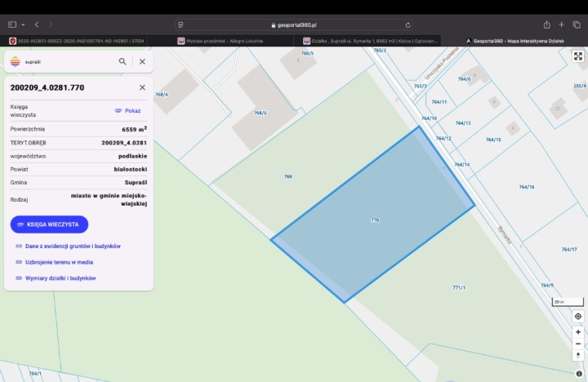Click the Geoportal360 logo in search bar
The height and width of the screenshot is (382, 588).
tap(16, 61)
